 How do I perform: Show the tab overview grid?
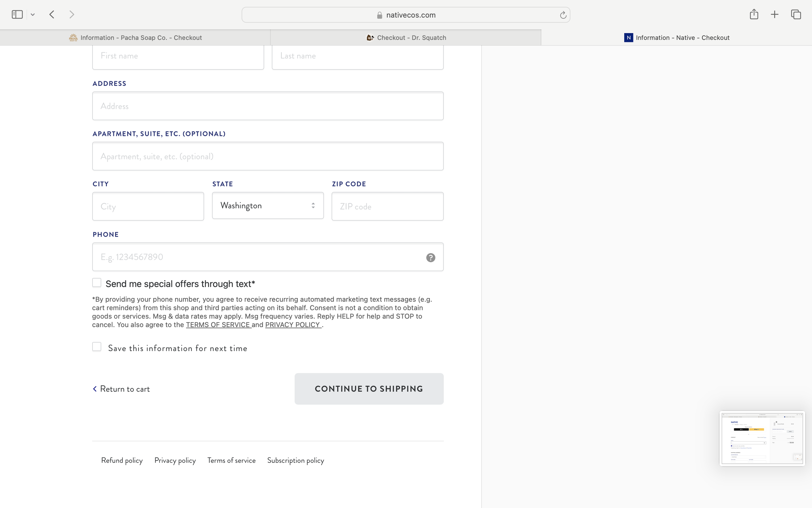click(x=795, y=14)
